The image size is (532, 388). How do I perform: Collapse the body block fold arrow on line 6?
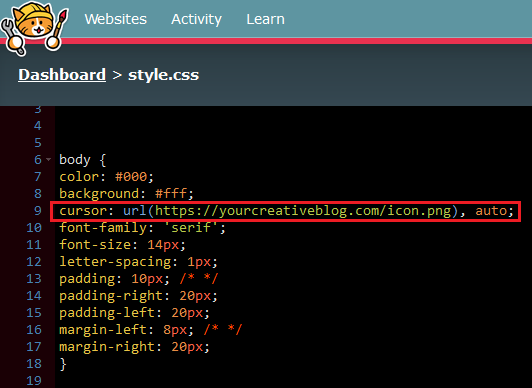tap(49, 159)
